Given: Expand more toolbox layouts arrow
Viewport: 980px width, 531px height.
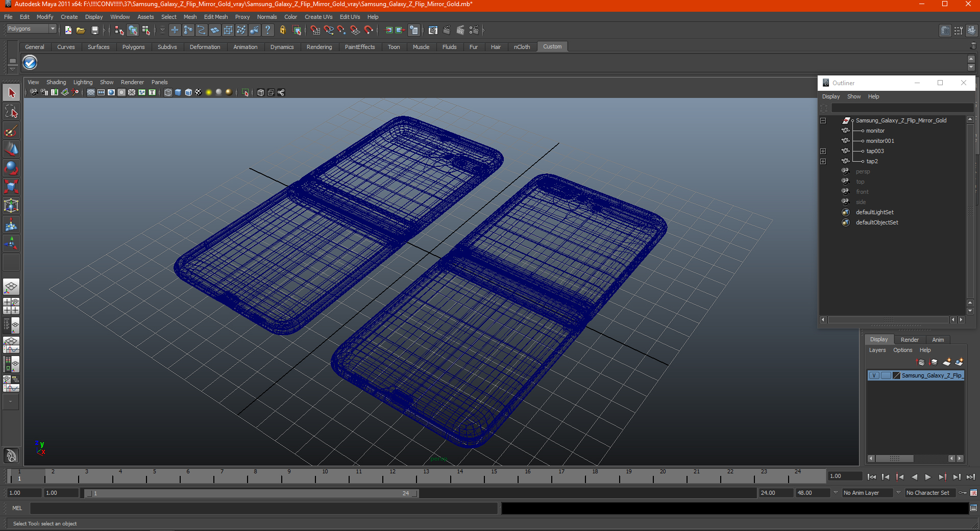Looking at the screenshot, I should pos(10,401).
